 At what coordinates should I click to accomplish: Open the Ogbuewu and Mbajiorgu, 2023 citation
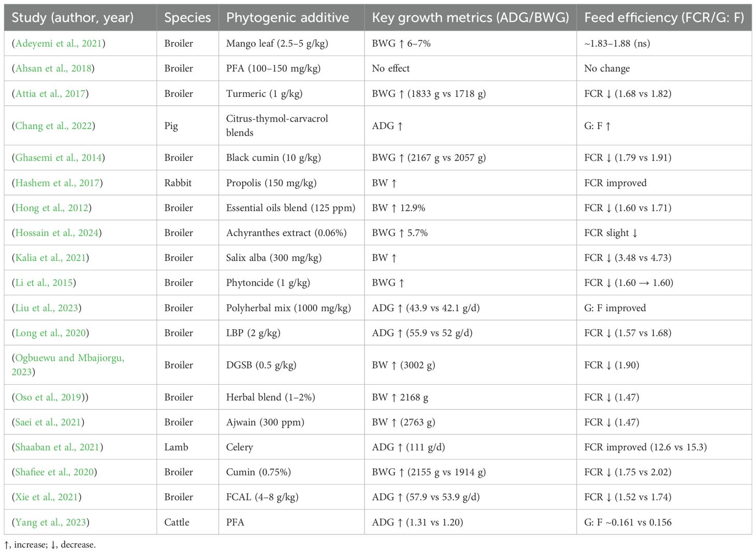(x=69, y=358)
